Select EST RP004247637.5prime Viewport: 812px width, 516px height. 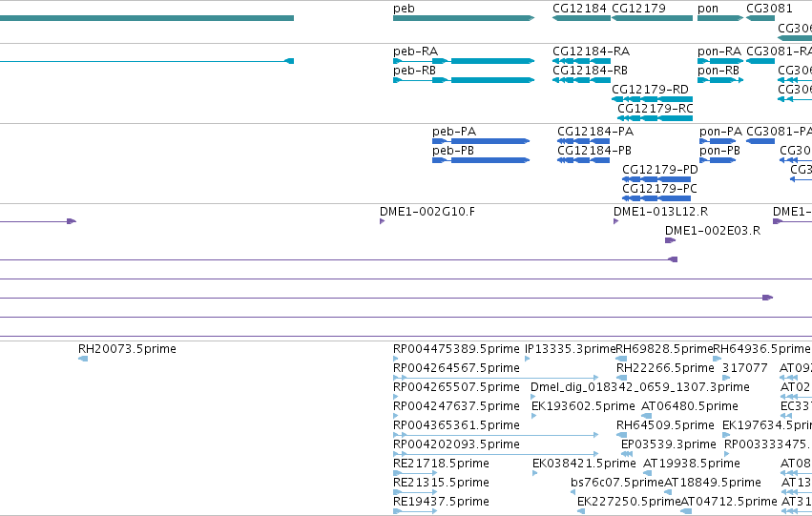[x=396, y=416]
